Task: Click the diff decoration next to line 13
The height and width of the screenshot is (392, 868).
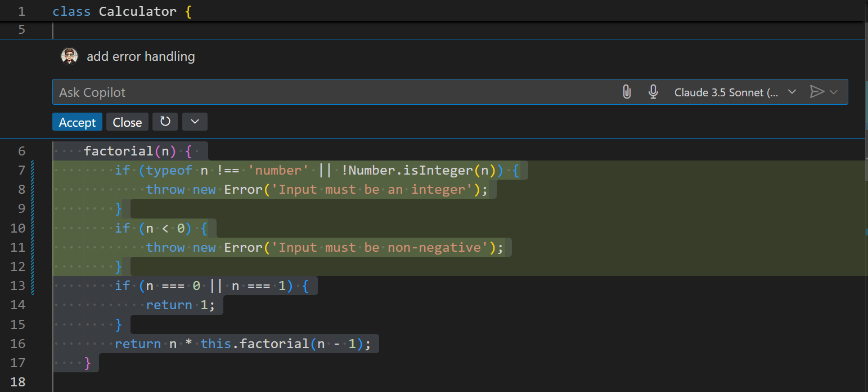Action: (x=32, y=286)
